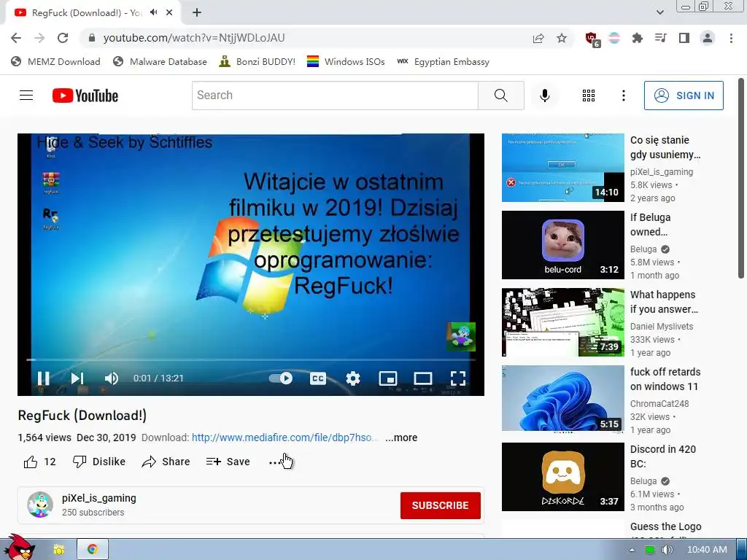
Task: Dislike the video
Action: tap(98, 462)
